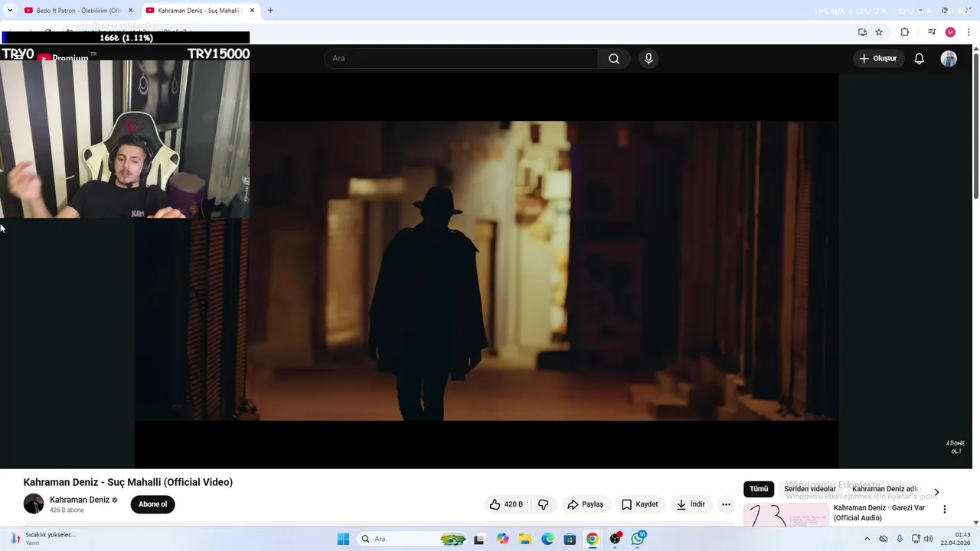This screenshot has width=980, height=551.
Task: Click inside the YouTube Ara search field
Action: (x=462, y=59)
